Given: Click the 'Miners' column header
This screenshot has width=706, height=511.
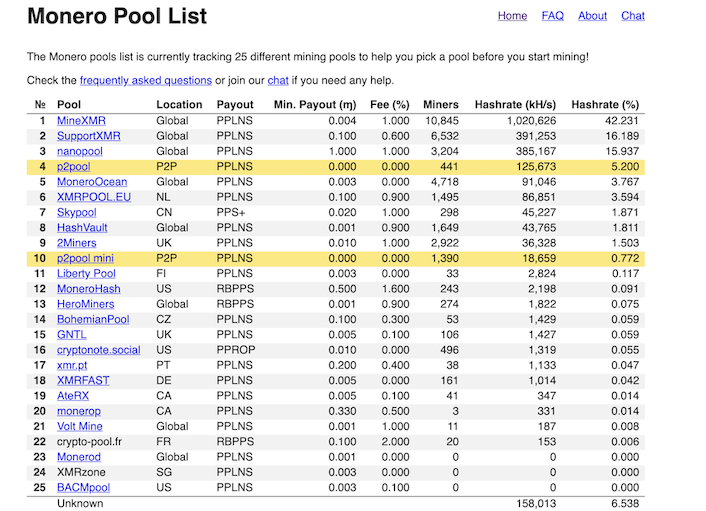Looking at the screenshot, I should 441,105.
